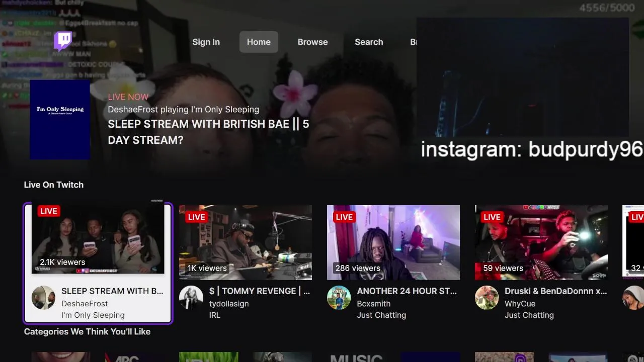The height and width of the screenshot is (362, 644).
Task: Click the Twitch logo icon
Action: pos(63,42)
